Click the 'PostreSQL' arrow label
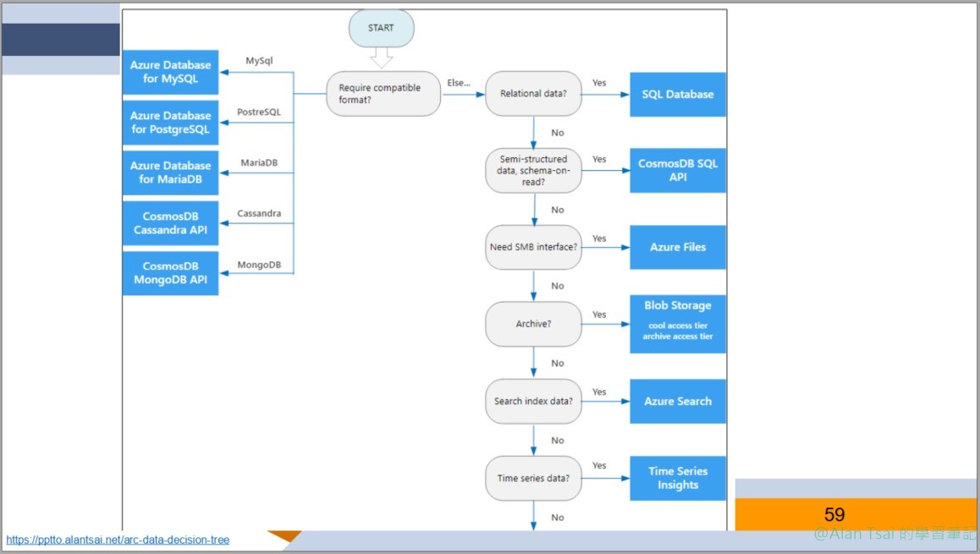The image size is (980, 554). (x=259, y=112)
